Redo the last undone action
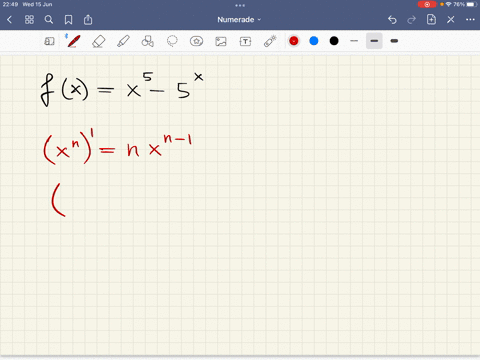 (x=412, y=20)
